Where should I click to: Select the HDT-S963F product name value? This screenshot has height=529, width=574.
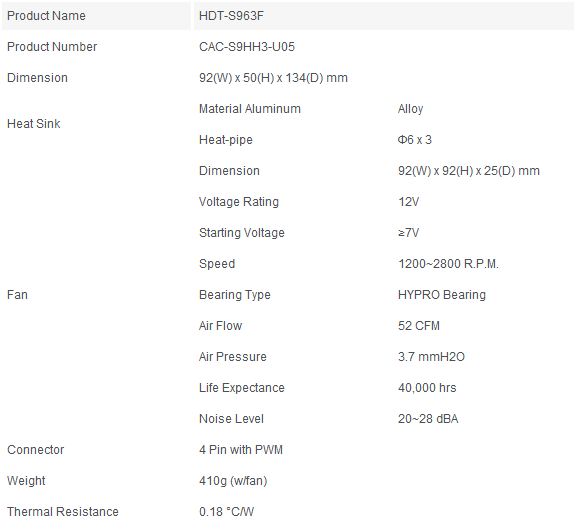[231, 16]
